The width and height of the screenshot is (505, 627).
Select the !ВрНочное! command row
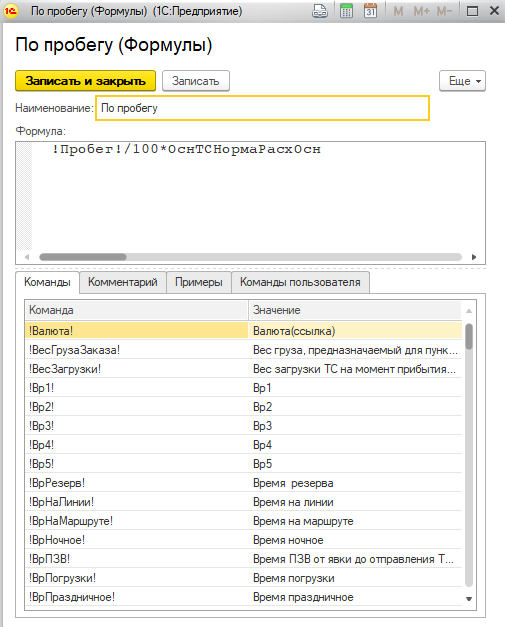(x=243, y=540)
